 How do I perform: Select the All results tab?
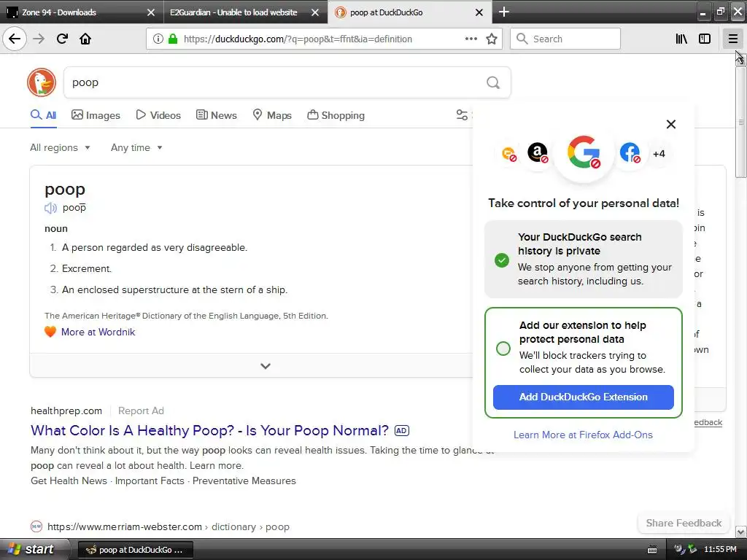click(43, 115)
